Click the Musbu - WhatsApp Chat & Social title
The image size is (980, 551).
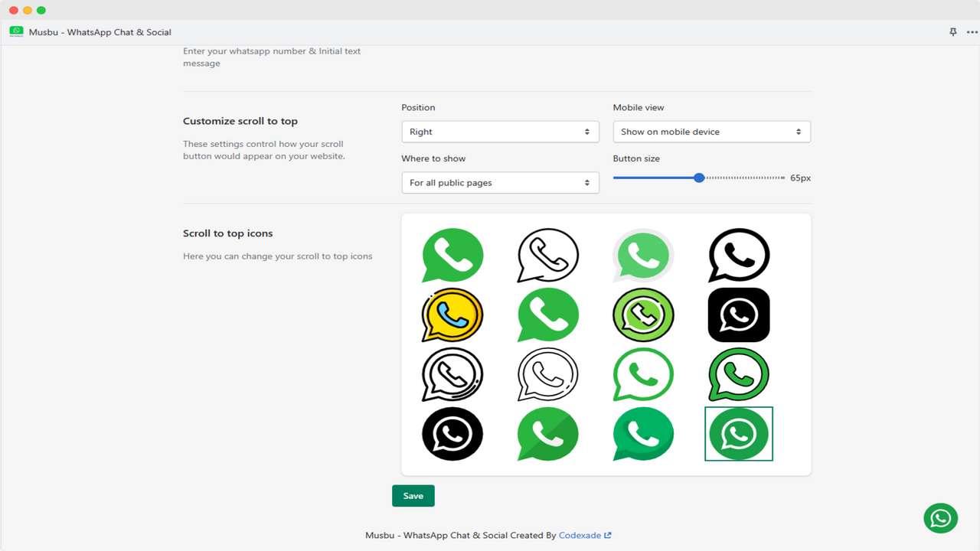(98, 32)
